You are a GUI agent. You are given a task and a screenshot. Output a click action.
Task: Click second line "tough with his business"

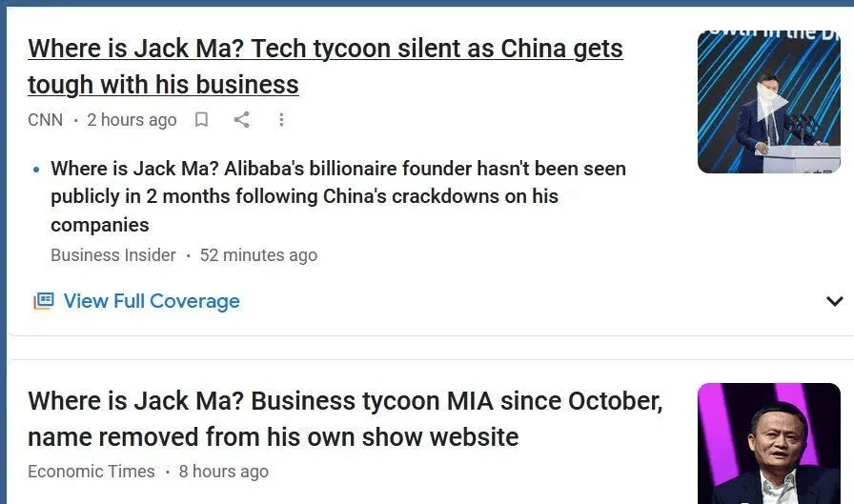click(163, 85)
